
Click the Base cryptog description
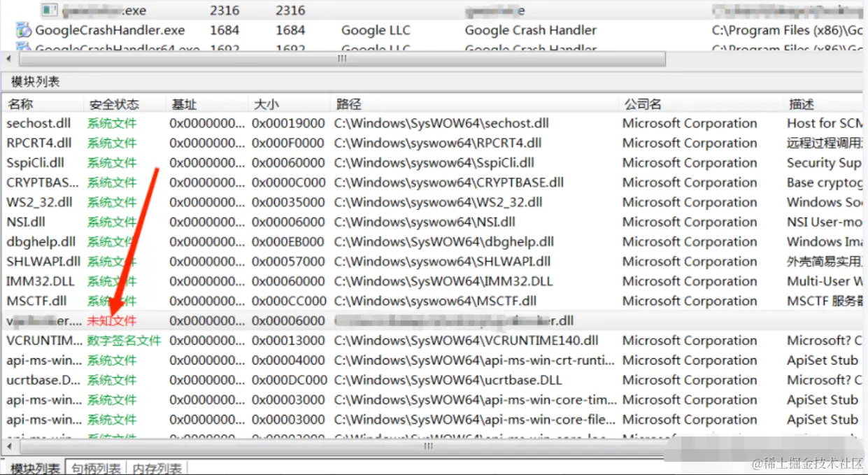click(825, 183)
